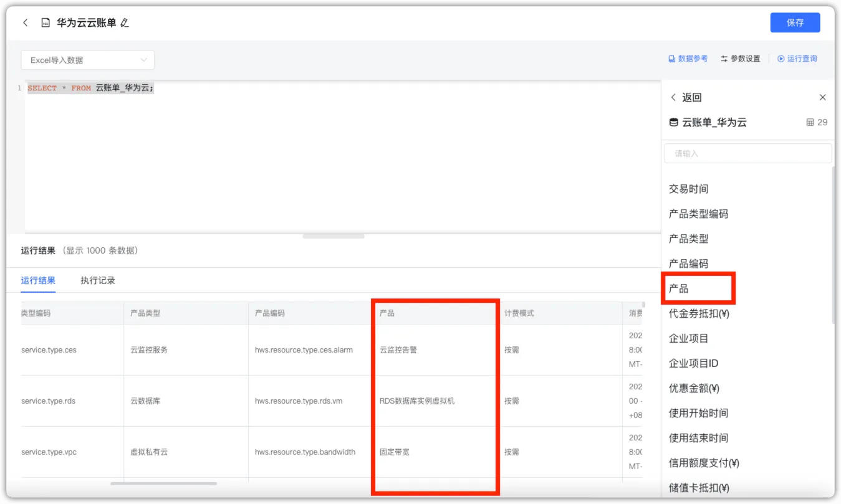The width and height of the screenshot is (841, 504).
Task: Select the 产品类型 field in the side panel
Action: coord(689,239)
